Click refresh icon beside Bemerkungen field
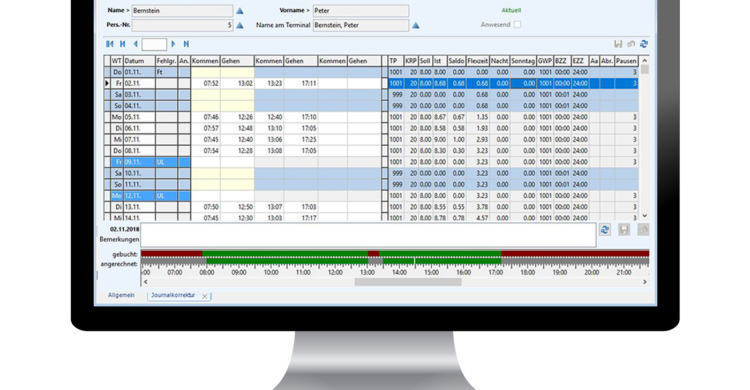 605,230
